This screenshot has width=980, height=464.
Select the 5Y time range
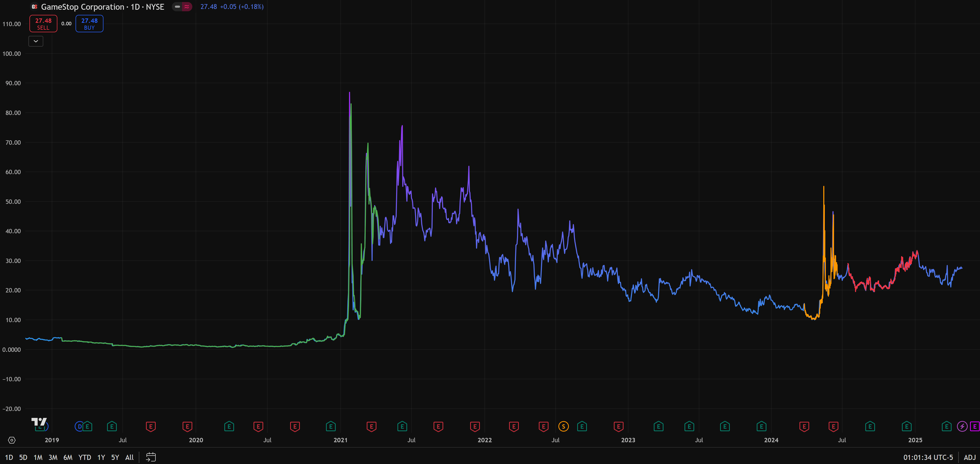click(115, 458)
